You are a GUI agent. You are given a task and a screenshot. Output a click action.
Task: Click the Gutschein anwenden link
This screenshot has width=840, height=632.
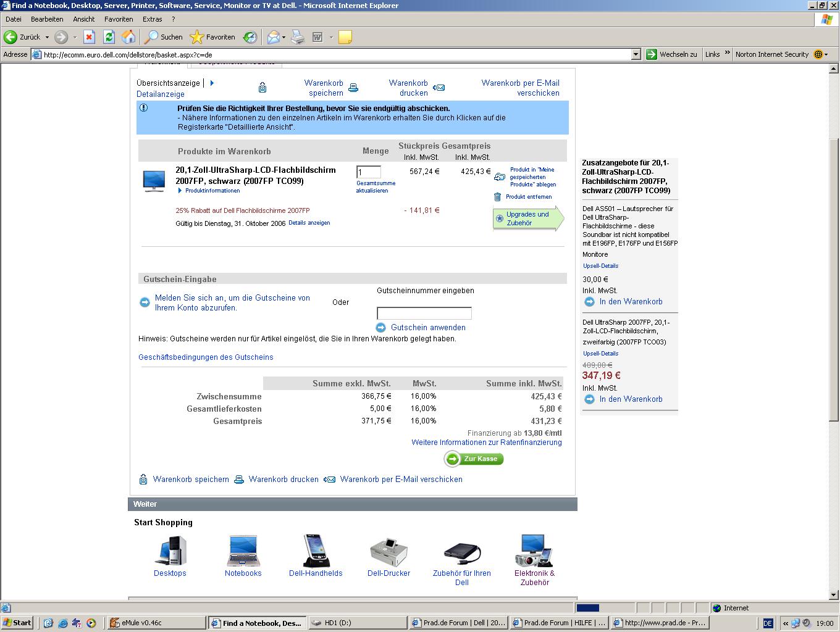[428, 328]
